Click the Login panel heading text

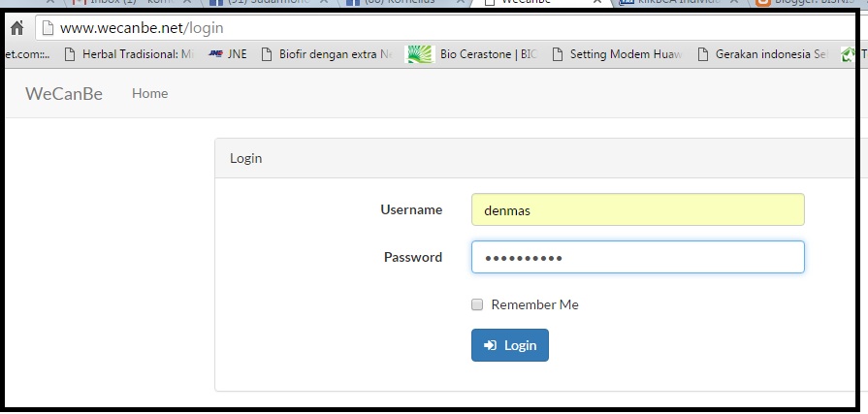click(245, 158)
